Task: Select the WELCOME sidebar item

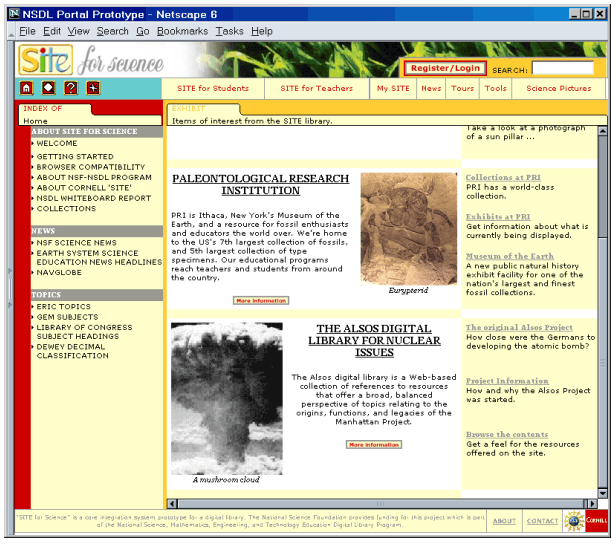Action: (x=57, y=143)
